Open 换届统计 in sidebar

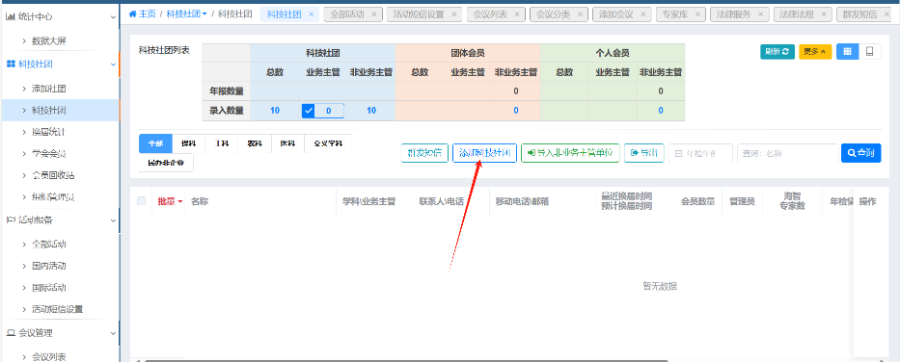(49, 132)
